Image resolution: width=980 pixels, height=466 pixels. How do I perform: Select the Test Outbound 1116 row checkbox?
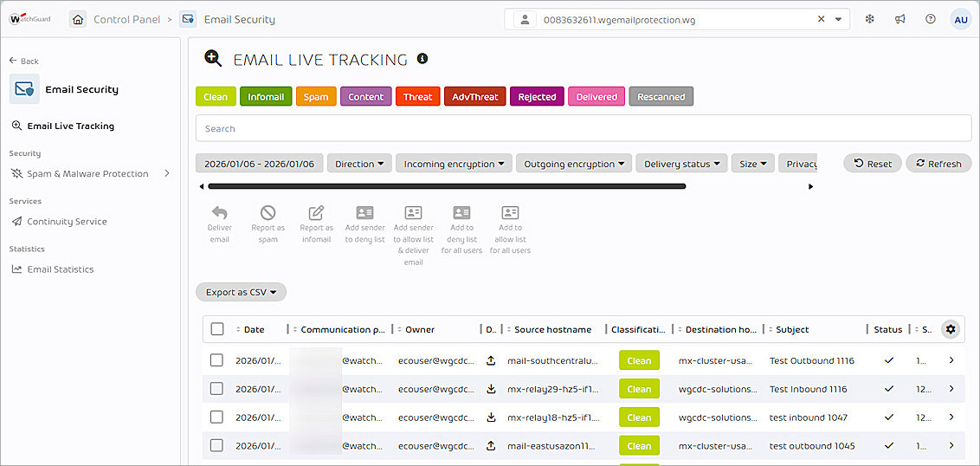[x=216, y=360]
